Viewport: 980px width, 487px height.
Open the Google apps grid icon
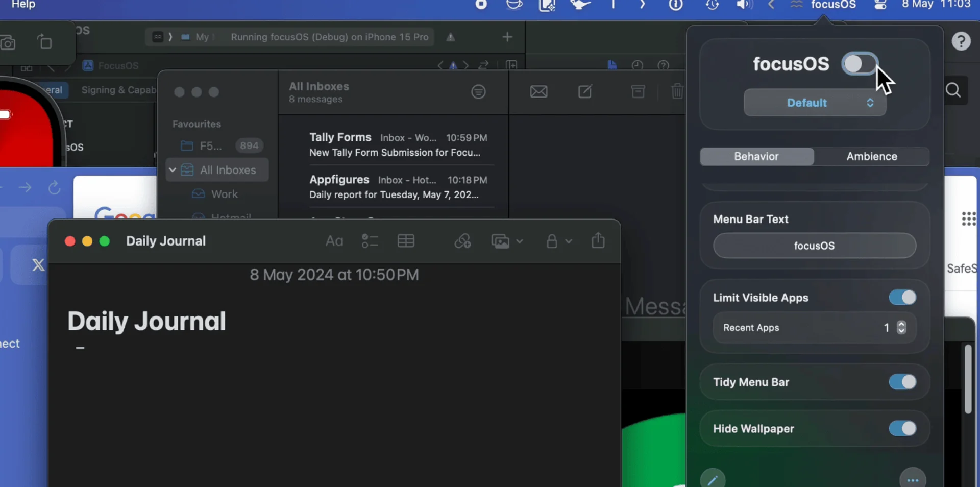[969, 219]
